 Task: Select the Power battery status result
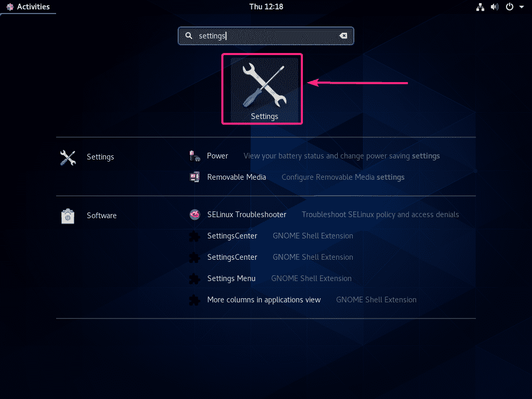tap(217, 155)
